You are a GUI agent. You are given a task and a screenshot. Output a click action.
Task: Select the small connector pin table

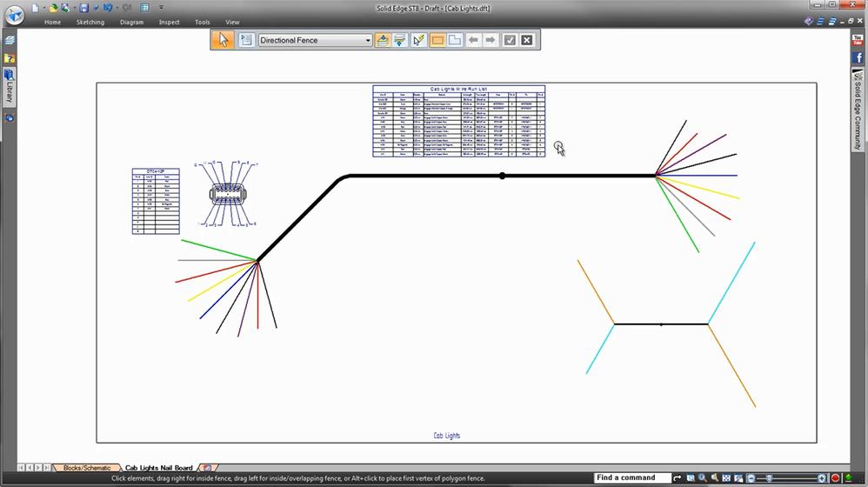tap(156, 202)
